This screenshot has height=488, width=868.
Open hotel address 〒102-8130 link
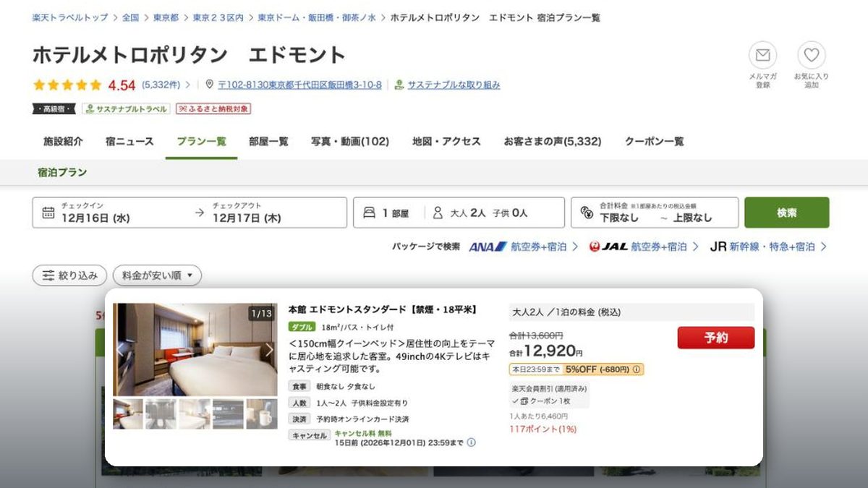pos(299,85)
